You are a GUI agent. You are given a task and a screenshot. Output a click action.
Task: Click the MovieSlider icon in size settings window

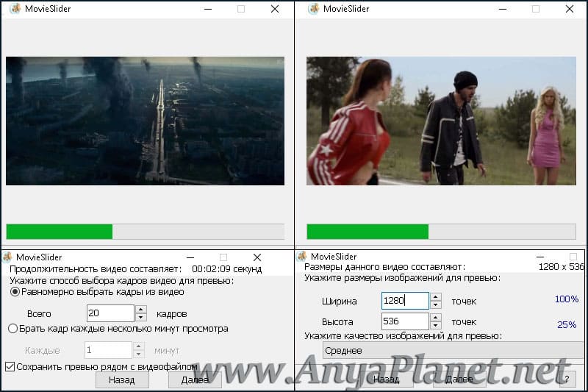302,256
